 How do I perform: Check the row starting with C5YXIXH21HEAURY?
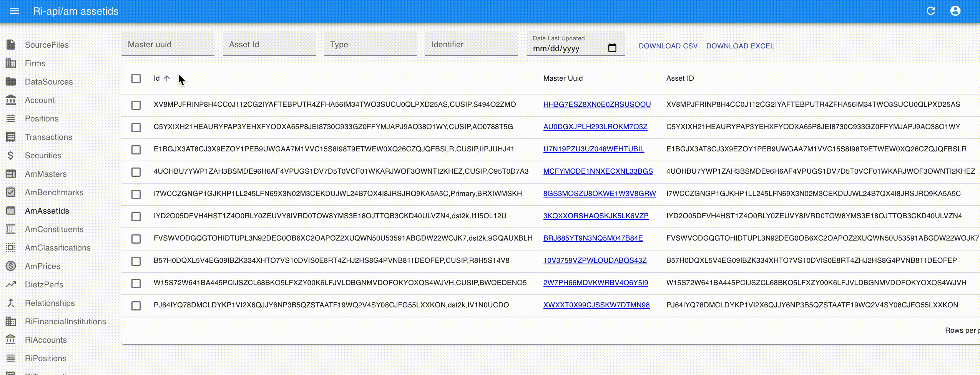coord(136,127)
